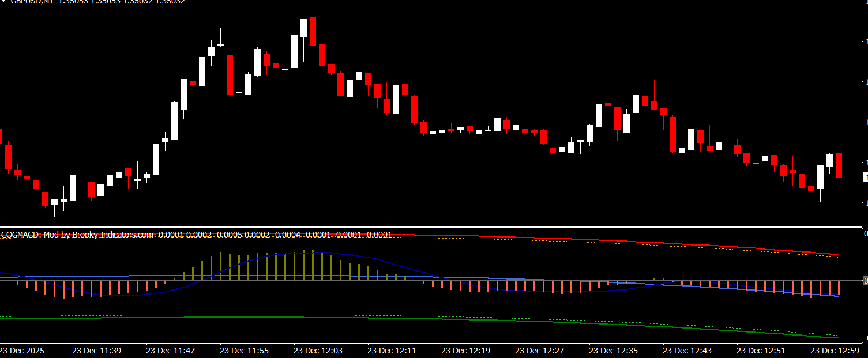Select the 23 Dec 12:03 time label
Screen dimensions: 868x358
(318, 350)
